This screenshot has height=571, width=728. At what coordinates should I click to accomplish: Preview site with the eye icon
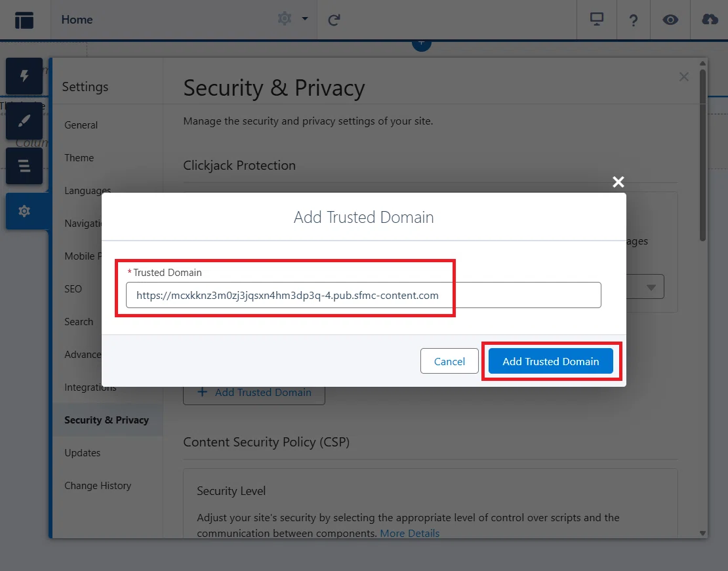coord(670,20)
